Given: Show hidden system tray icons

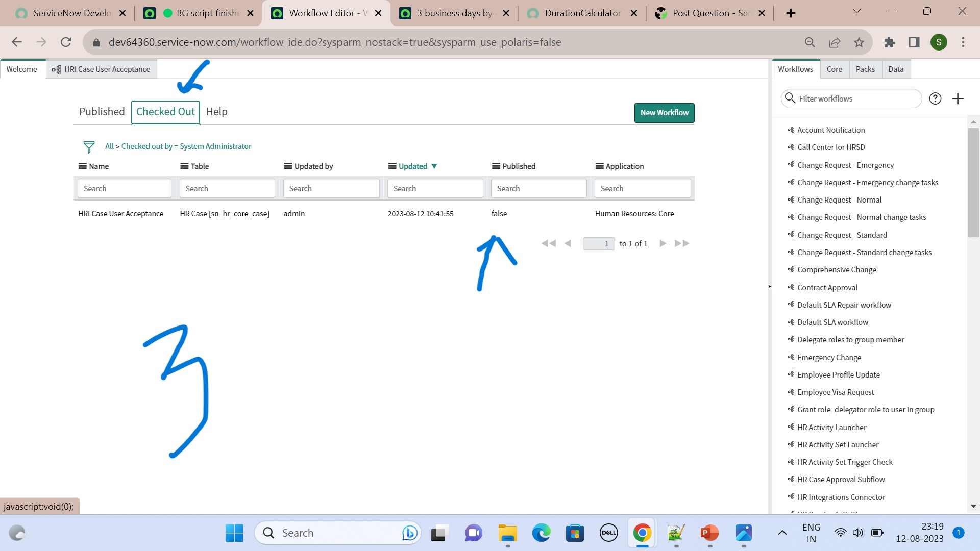Looking at the screenshot, I should pos(782,533).
